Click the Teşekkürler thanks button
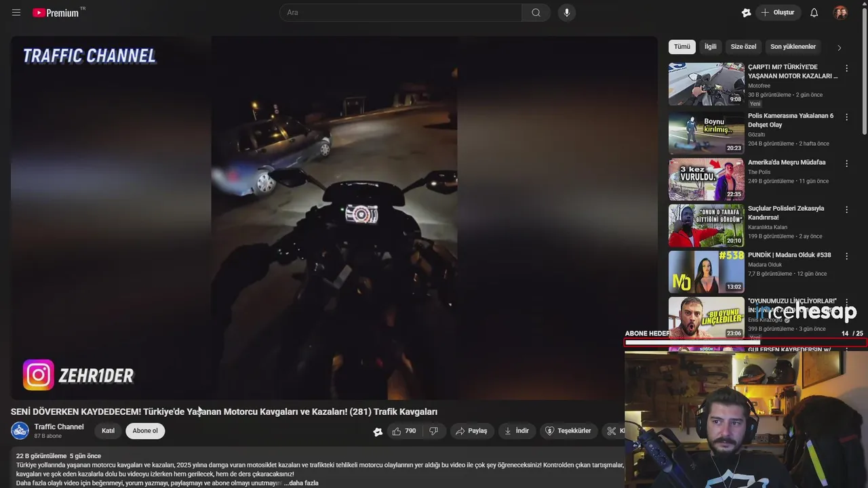The height and width of the screenshot is (488, 868). click(x=568, y=431)
